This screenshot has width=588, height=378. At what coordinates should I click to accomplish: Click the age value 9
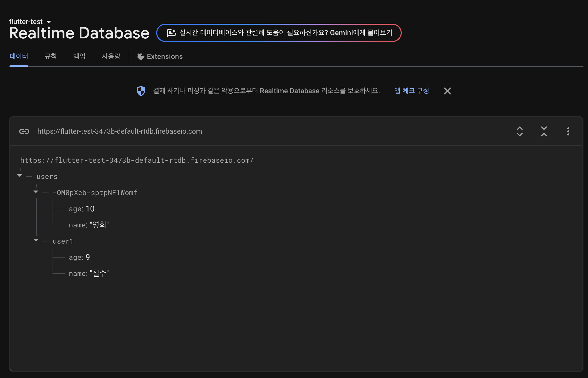point(88,257)
